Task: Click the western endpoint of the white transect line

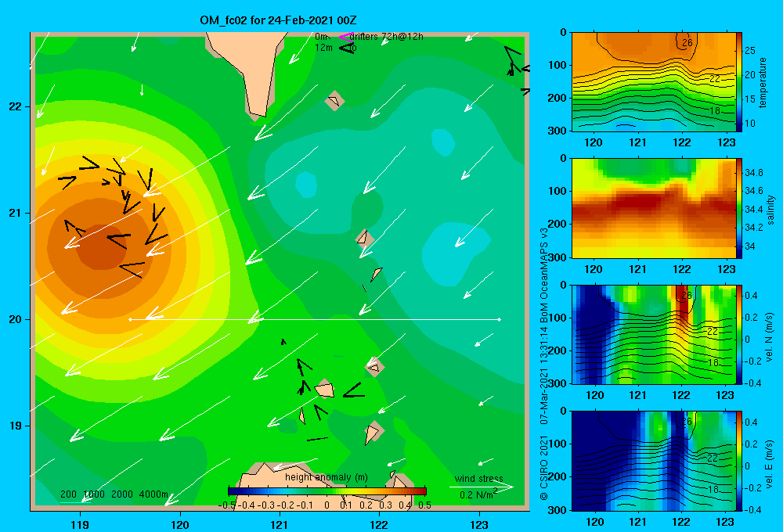Action: pyautogui.click(x=130, y=319)
